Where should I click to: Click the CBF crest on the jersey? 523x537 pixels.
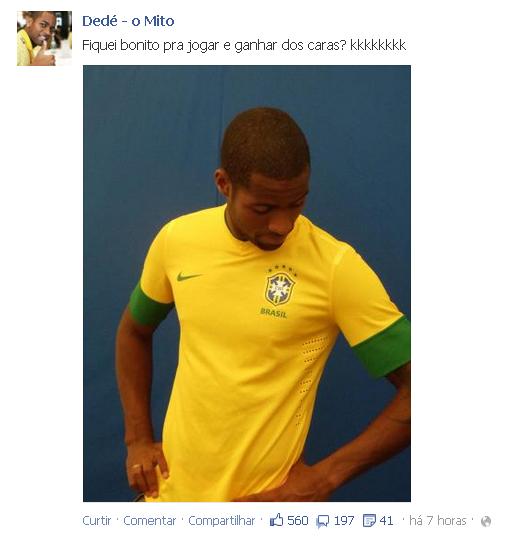(x=279, y=286)
